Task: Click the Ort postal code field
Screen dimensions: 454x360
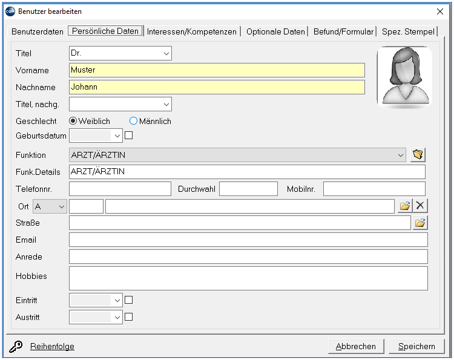Action: coord(86,206)
